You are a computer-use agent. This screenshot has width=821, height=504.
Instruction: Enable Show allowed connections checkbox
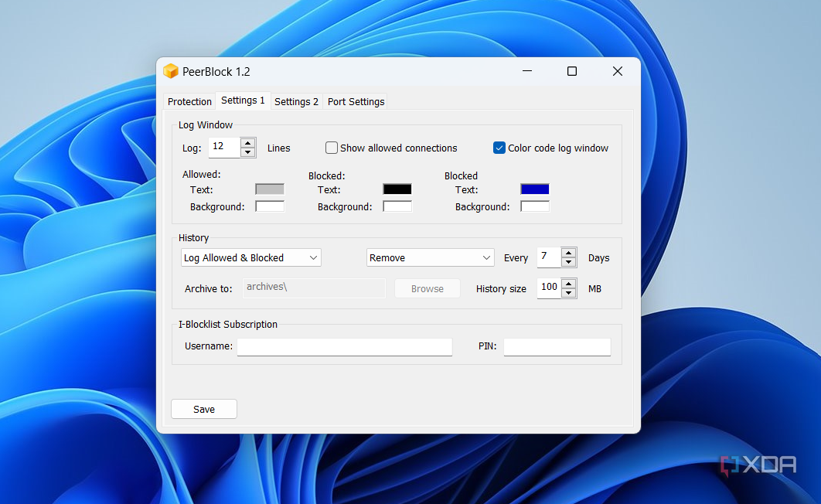[332, 148]
